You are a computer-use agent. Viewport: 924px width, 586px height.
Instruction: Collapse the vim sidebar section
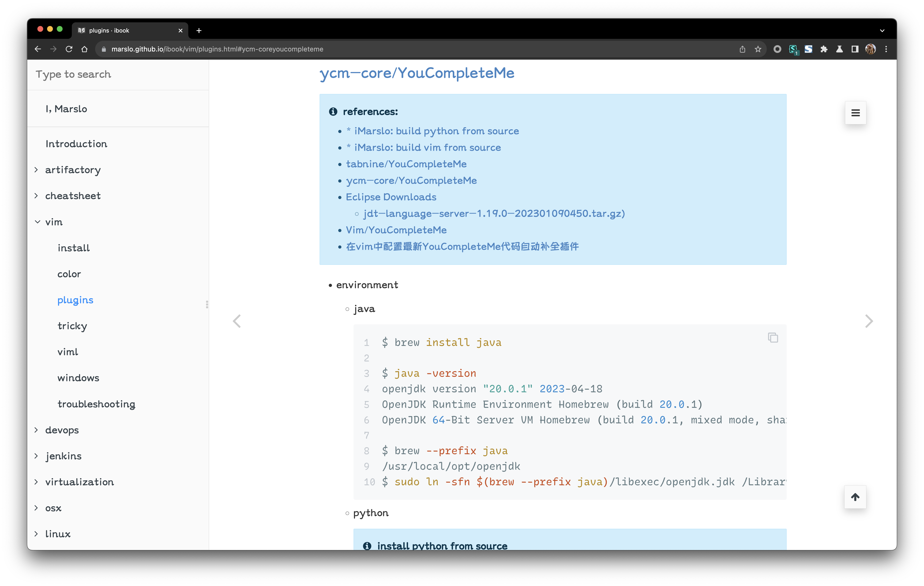click(37, 222)
